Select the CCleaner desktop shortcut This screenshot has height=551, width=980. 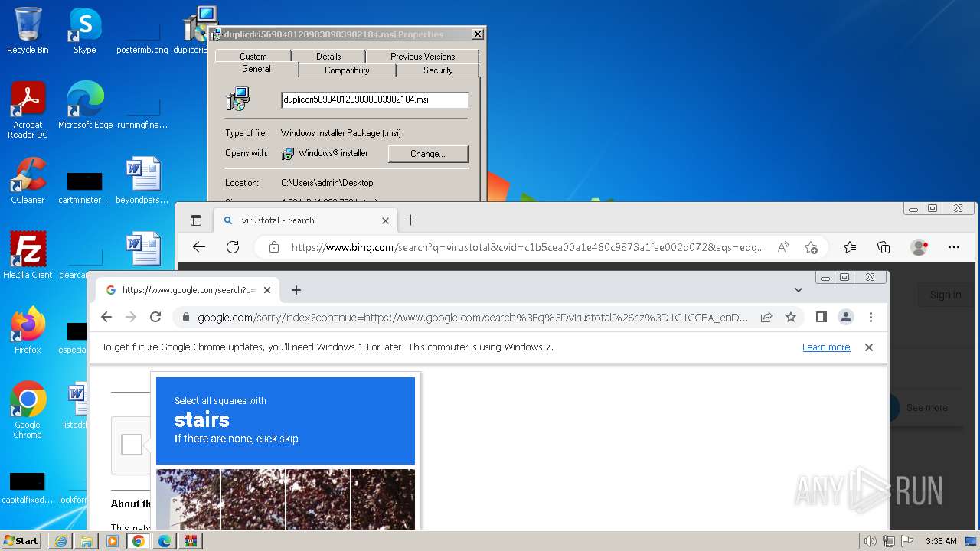click(28, 181)
